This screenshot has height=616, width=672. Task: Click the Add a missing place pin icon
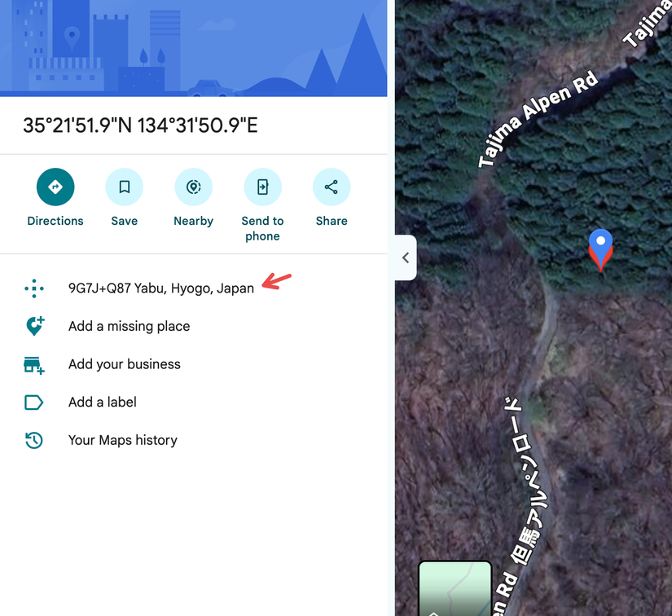coord(35,326)
